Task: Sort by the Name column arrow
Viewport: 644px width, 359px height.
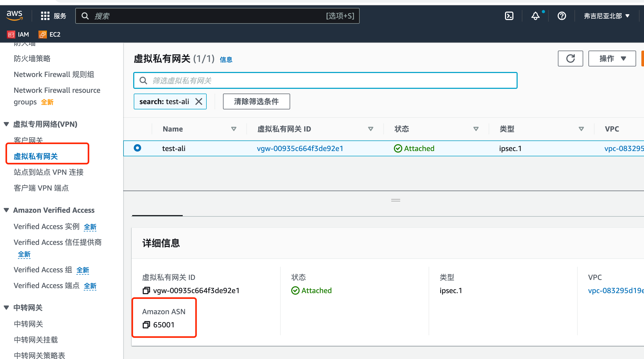Action: pyautogui.click(x=234, y=129)
